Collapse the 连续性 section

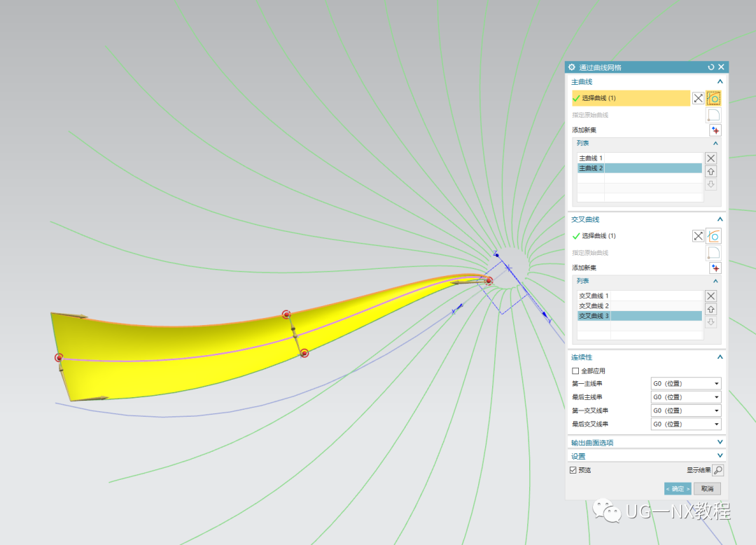point(720,357)
